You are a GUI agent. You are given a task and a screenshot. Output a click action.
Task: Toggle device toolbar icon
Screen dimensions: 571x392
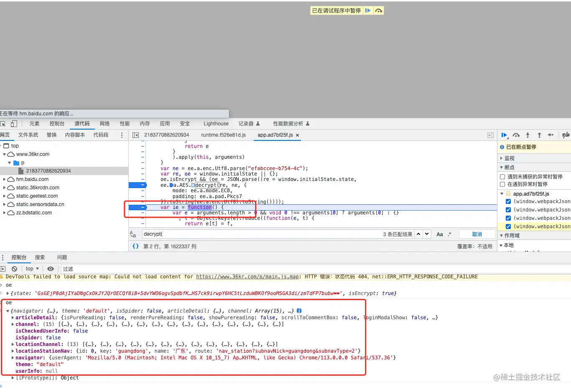pyautogui.click(x=14, y=124)
